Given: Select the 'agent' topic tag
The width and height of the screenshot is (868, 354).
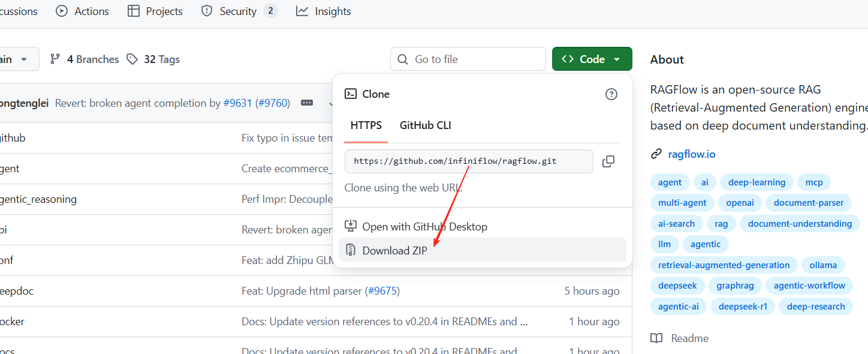Looking at the screenshot, I should tap(670, 182).
